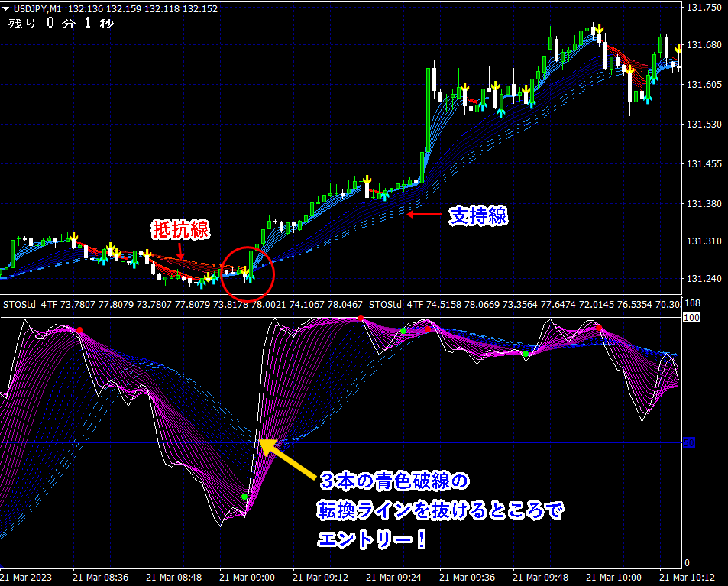Click the green signal dot below the 50 level

pyautogui.click(x=244, y=497)
